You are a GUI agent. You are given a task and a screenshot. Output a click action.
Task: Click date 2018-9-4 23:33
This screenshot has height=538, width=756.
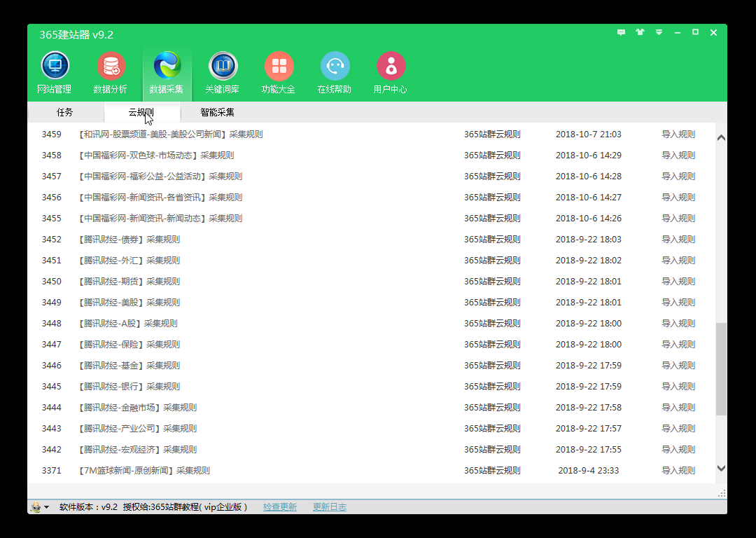[x=588, y=471]
